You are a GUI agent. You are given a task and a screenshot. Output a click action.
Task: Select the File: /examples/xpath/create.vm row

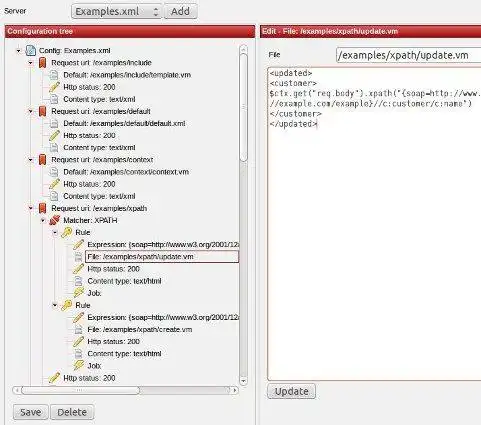(x=140, y=330)
